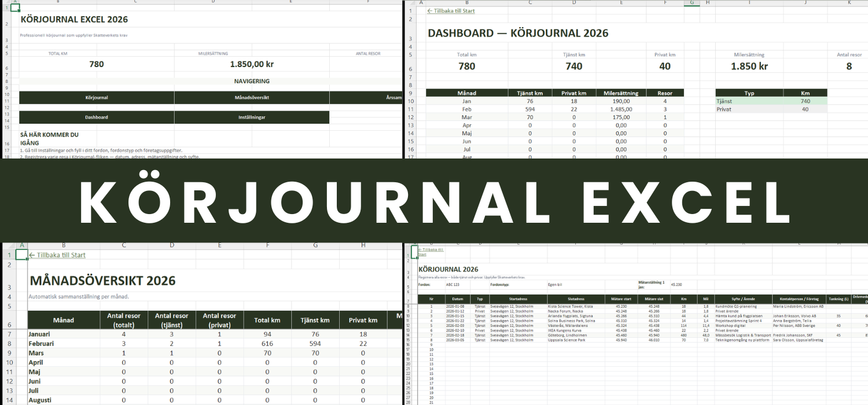Click the Tjänst km column header in Dashboard table

pyautogui.click(x=530, y=93)
